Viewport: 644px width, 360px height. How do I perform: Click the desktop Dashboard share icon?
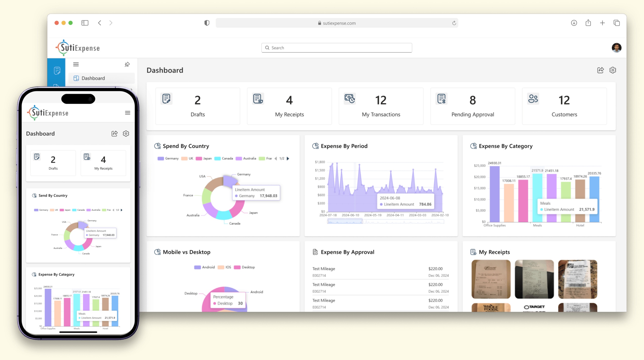(600, 70)
